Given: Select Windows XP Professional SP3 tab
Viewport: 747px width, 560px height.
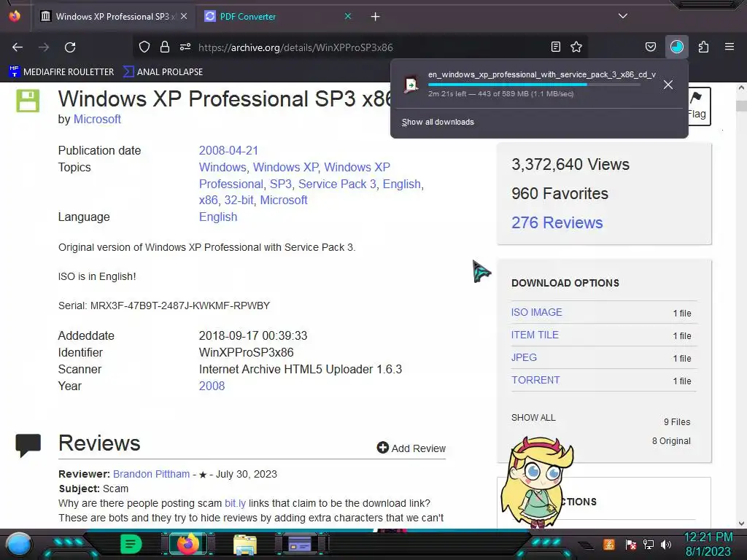Looking at the screenshot, I should (x=112, y=17).
